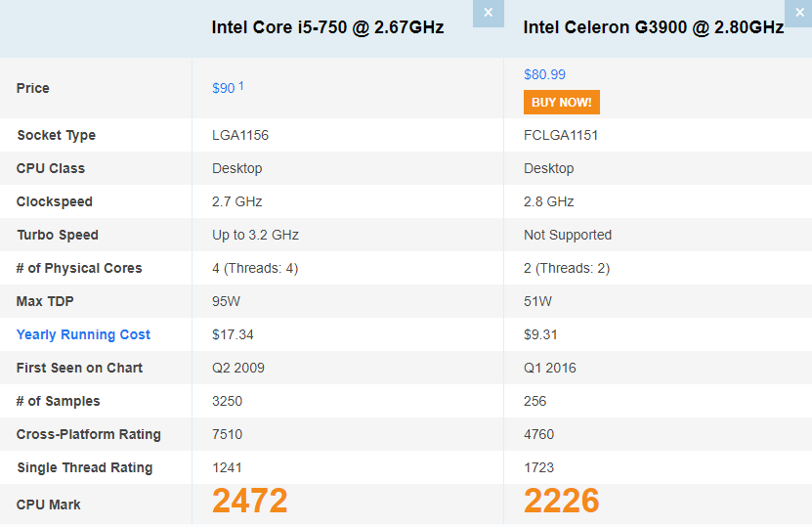Viewport: 812px width, 527px height.
Task: Open the $90 price link
Action: coord(223,88)
